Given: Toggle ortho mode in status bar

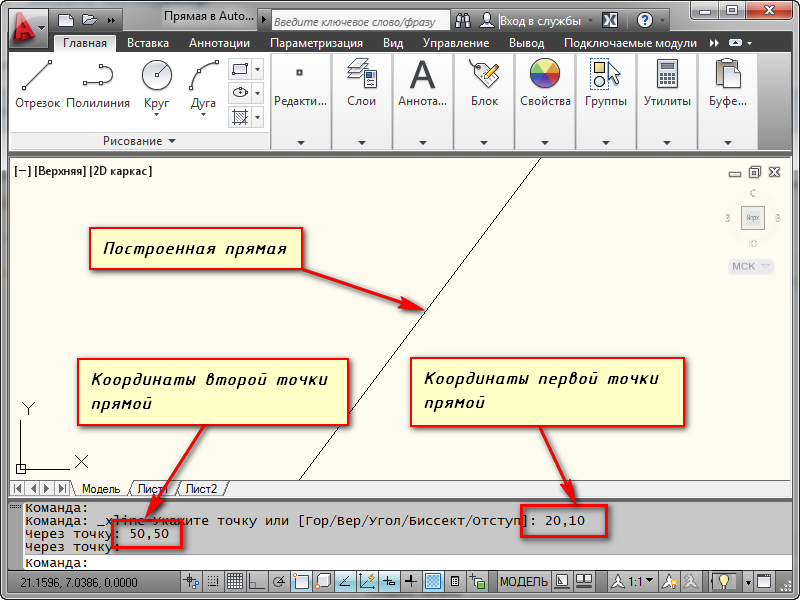Looking at the screenshot, I should click(257, 581).
